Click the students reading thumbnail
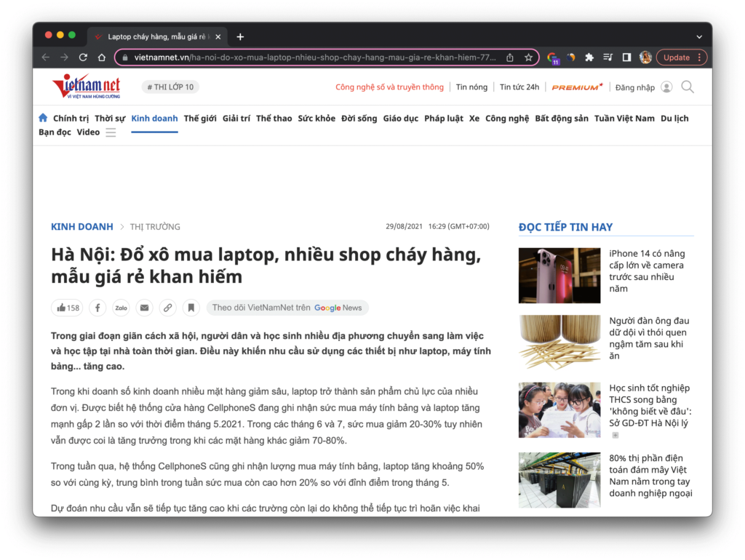This screenshot has height=560, width=745. coord(559,410)
